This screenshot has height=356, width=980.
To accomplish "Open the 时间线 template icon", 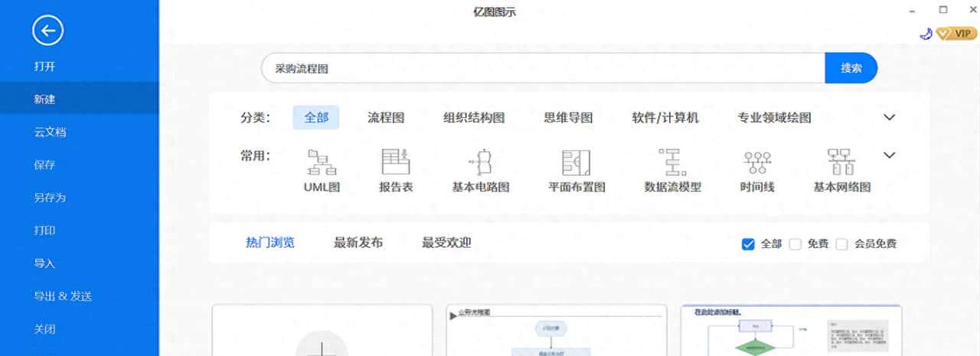I will 757,162.
